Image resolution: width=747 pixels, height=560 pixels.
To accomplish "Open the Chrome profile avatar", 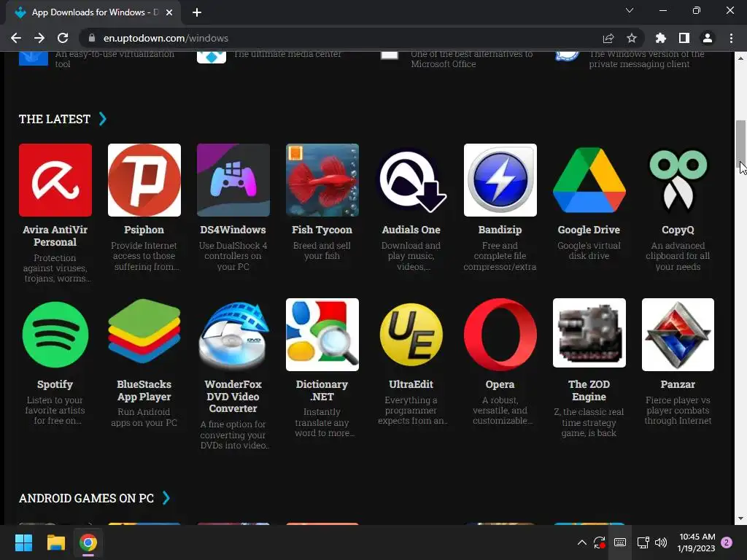I will coord(708,38).
